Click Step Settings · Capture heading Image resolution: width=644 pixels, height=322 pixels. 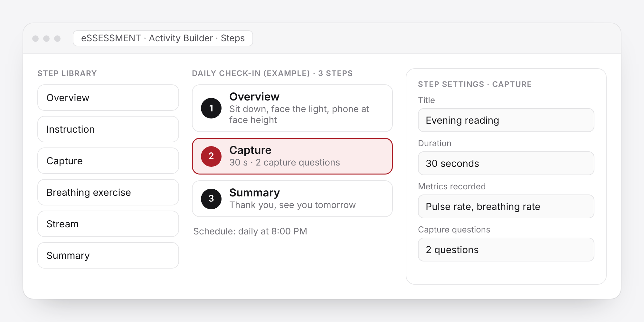point(475,84)
